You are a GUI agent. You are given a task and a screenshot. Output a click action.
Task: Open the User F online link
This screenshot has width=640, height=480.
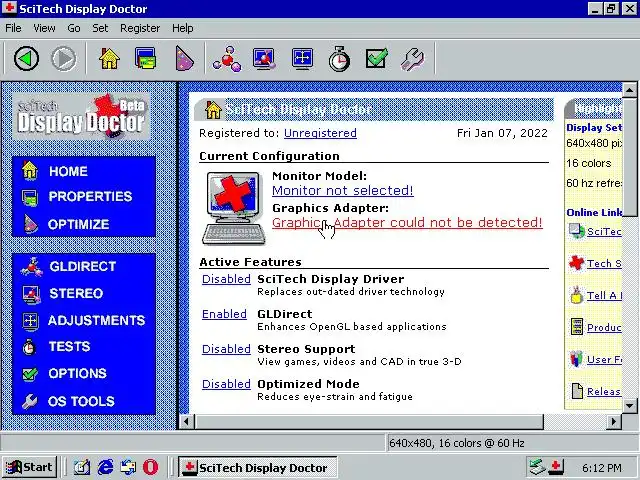pos(604,360)
